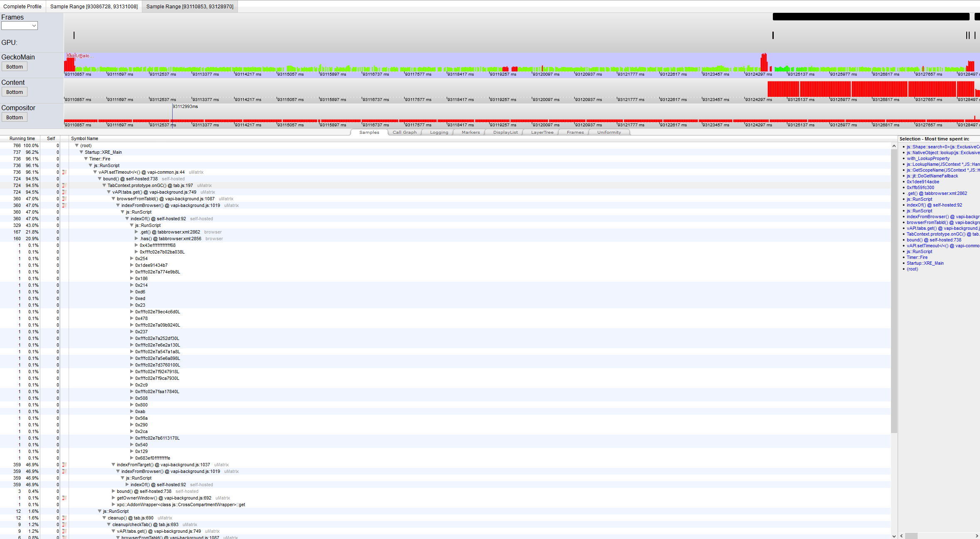Click the 0x1dee914acbe link in selection panel
Image resolution: width=980 pixels, height=539 pixels.
point(923,182)
